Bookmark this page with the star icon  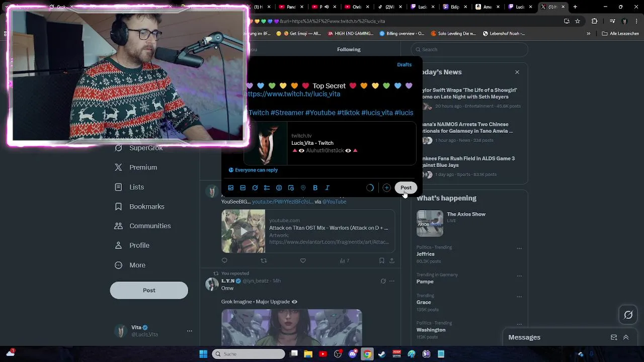(x=578, y=21)
